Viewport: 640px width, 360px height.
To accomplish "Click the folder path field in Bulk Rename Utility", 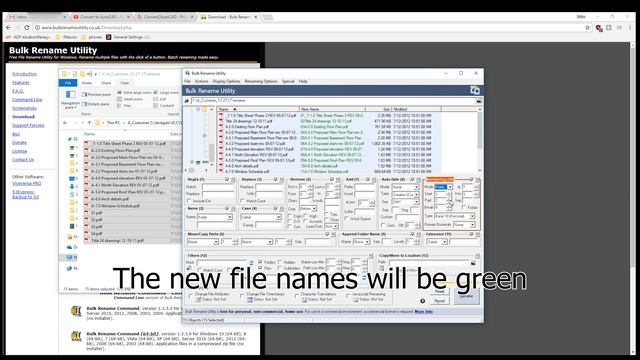I will (333, 100).
